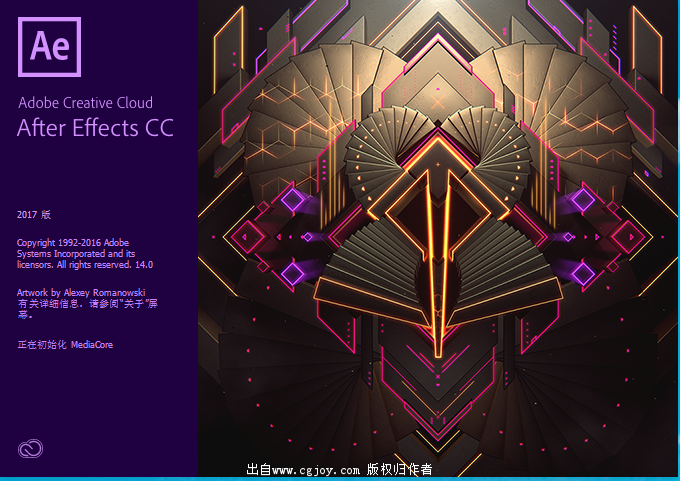The width and height of the screenshot is (680, 481).
Task: Click the 'Copyright 1992-2016 Adobe' text
Action: point(73,243)
